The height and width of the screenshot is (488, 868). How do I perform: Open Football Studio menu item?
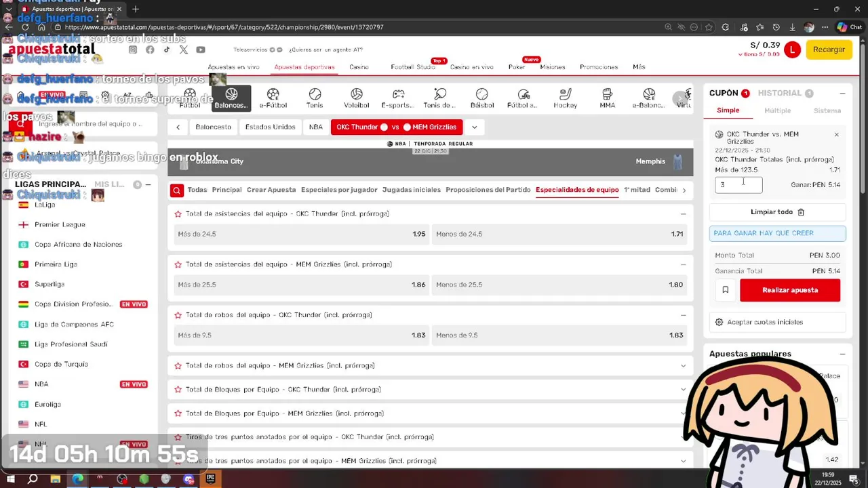413,67
